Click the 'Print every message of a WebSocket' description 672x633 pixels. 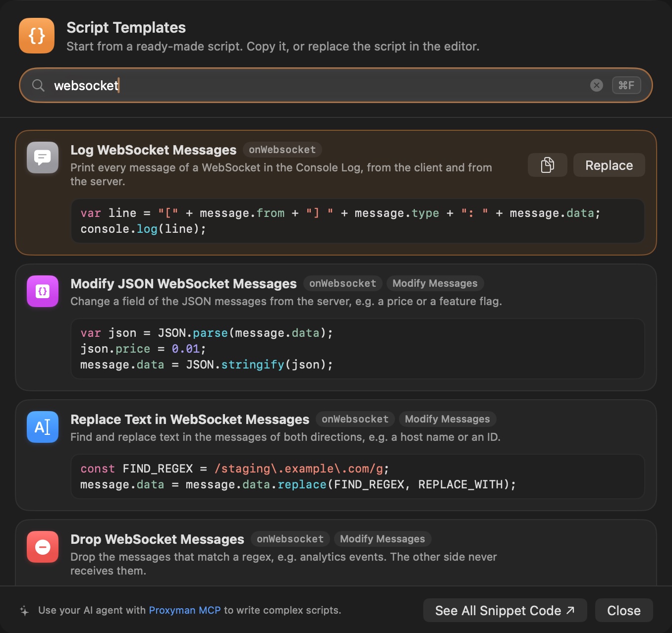(x=281, y=174)
